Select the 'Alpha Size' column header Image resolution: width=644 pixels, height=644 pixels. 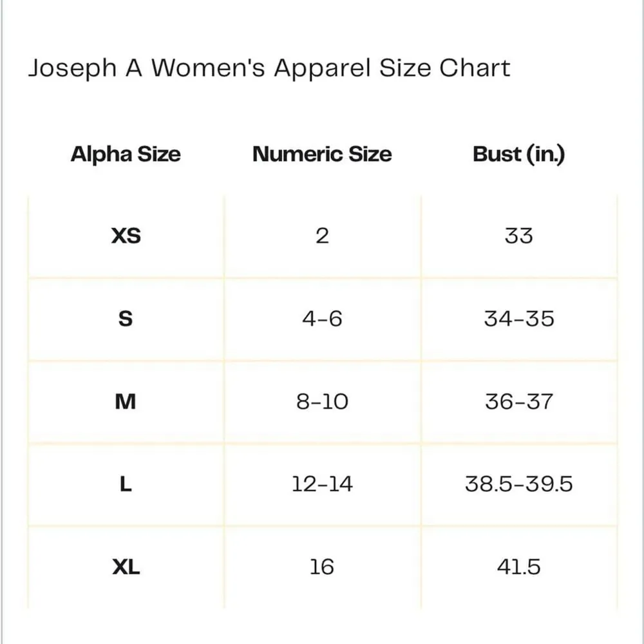(126, 155)
